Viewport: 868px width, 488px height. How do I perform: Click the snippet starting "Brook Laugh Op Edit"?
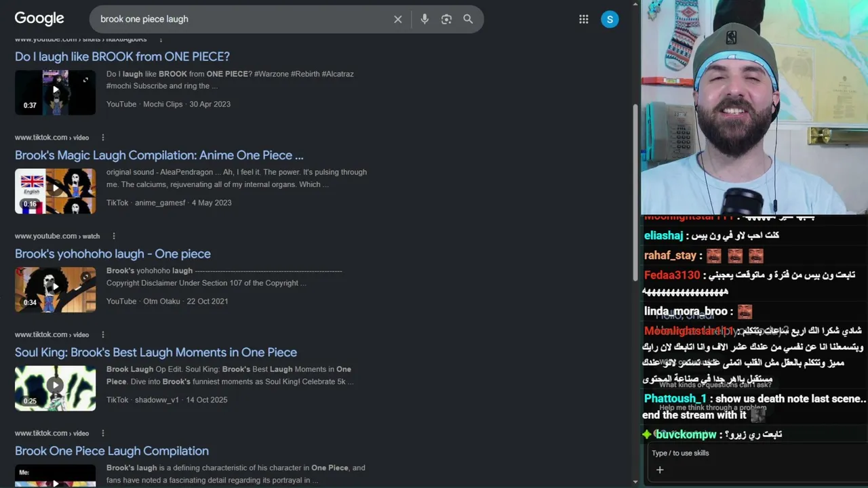pos(230,375)
